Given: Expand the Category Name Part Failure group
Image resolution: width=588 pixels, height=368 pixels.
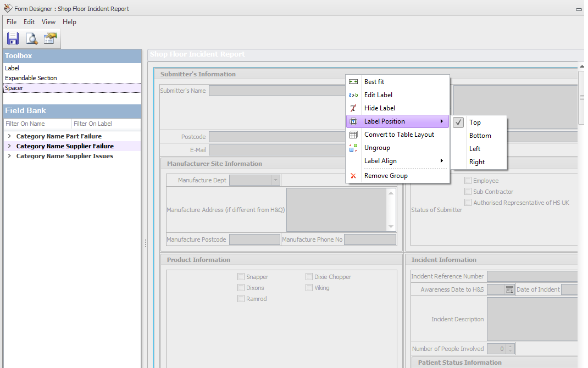Looking at the screenshot, I should click(9, 136).
